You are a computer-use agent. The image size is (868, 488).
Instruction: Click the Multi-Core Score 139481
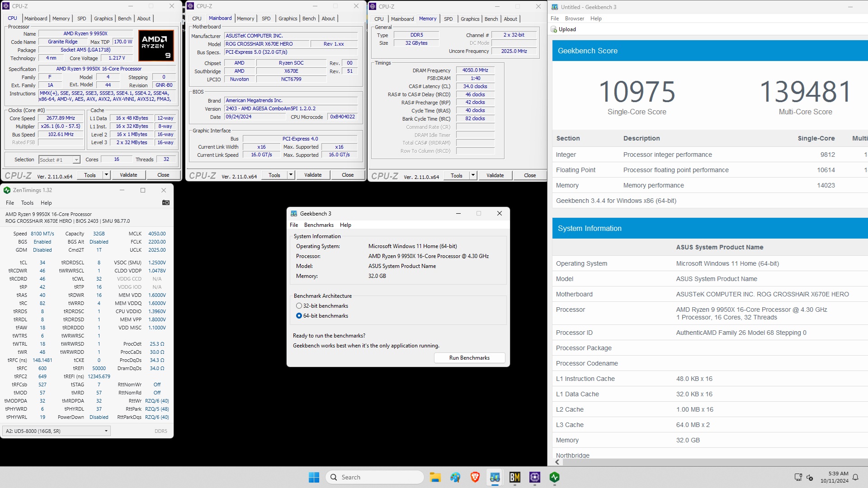[x=805, y=92]
